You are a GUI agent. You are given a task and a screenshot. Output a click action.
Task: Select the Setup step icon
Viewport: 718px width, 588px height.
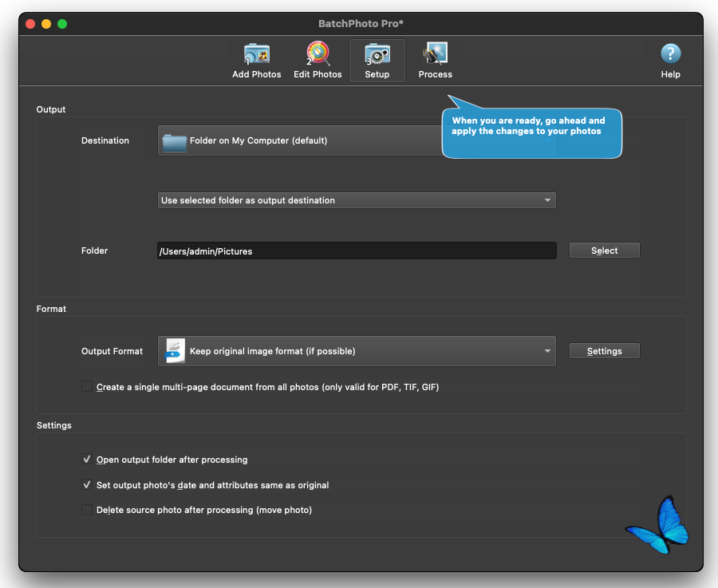pos(377,61)
